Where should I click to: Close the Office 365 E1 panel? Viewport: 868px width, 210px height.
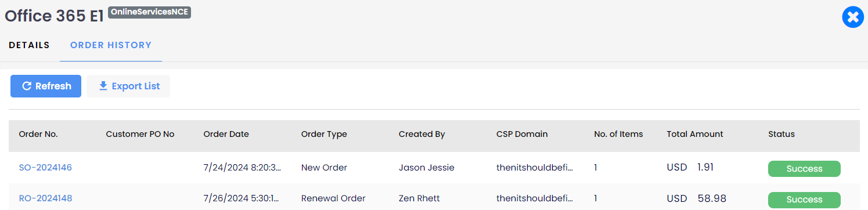pos(853,18)
